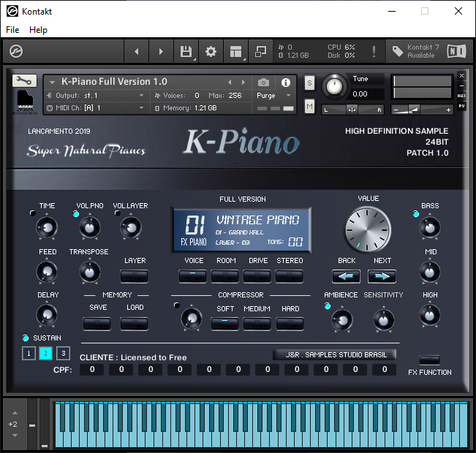Click J&R . SAMPLES STUDIO BRASIL button
476x453 pixels.
335,354
